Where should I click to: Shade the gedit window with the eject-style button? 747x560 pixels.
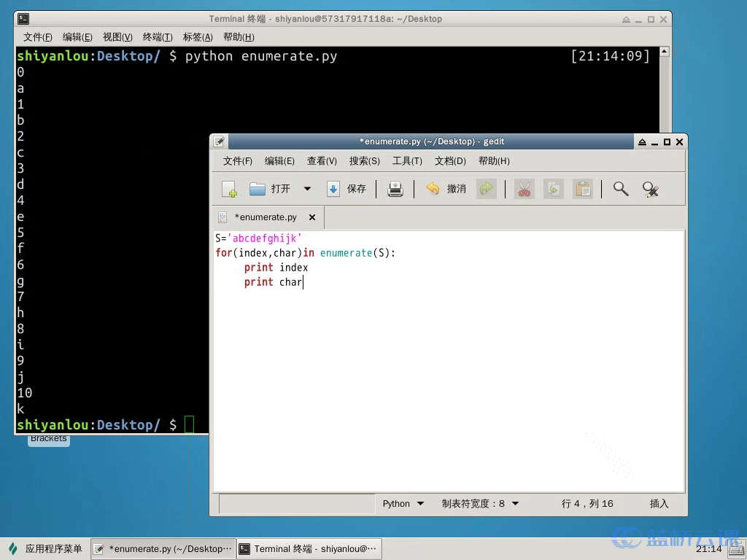click(642, 142)
